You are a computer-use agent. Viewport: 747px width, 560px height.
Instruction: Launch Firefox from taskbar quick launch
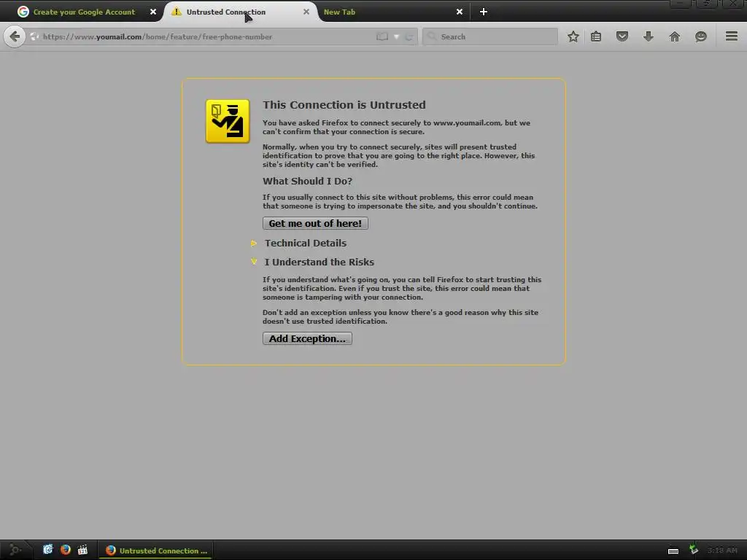coord(65,550)
